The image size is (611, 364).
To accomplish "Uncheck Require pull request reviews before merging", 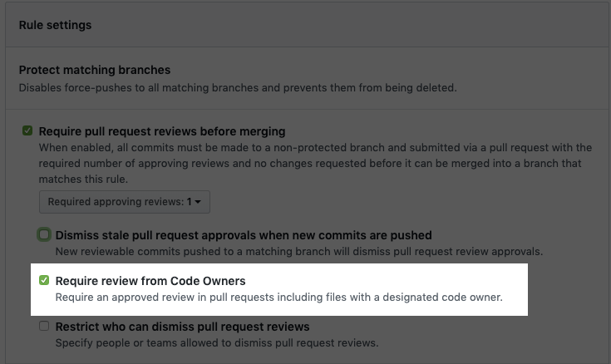I will (x=27, y=130).
